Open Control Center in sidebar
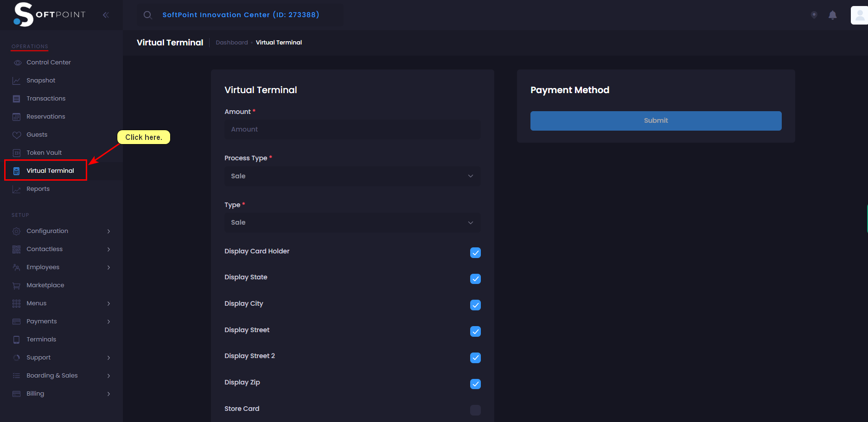 tap(49, 63)
